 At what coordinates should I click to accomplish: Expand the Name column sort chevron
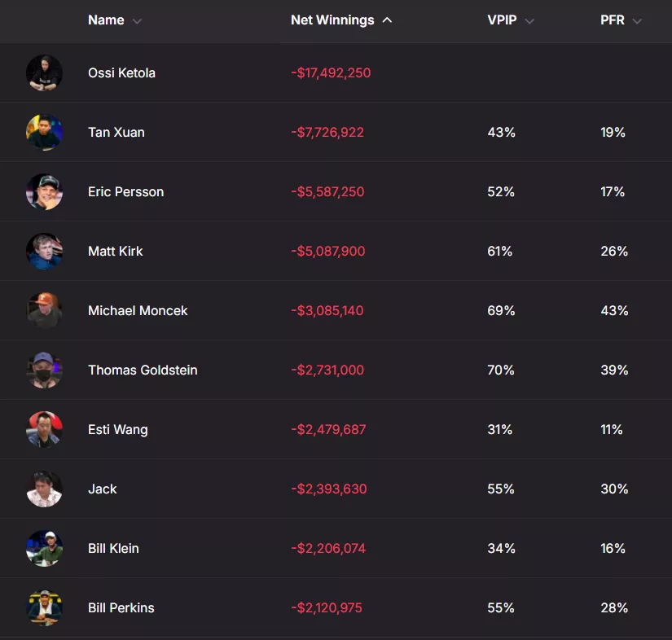137,21
